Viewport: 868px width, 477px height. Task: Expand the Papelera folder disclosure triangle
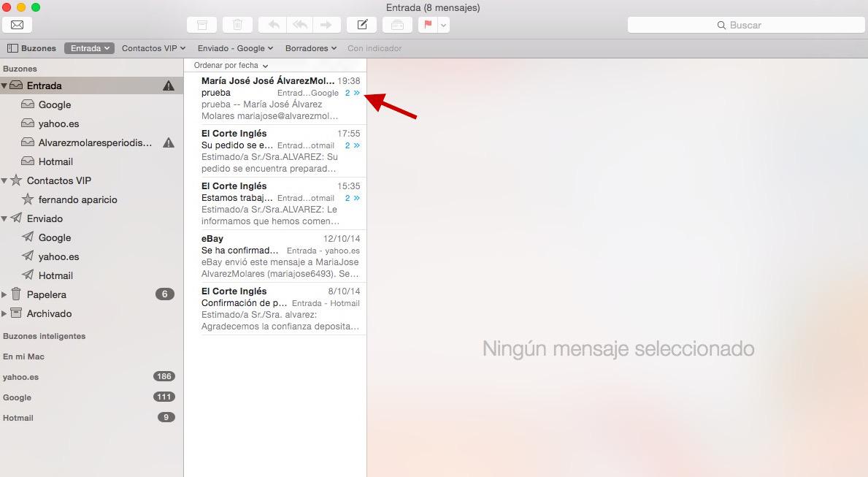click(x=4, y=294)
